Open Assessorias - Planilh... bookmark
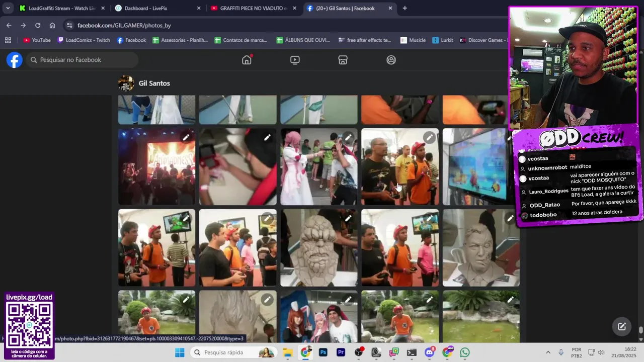Image resolution: width=644 pixels, height=362 pixels. [x=180, y=40]
